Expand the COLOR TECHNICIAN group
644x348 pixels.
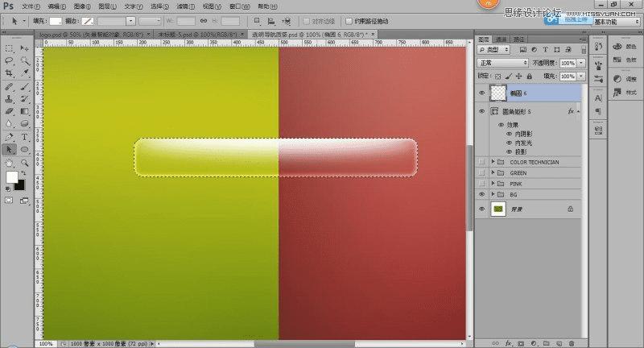(493, 162)
